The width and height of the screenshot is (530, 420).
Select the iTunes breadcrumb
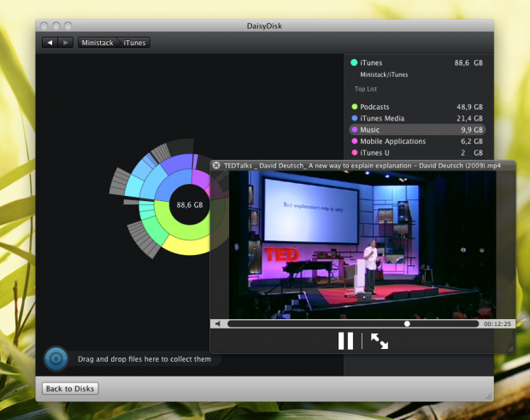tap(134, 43)
